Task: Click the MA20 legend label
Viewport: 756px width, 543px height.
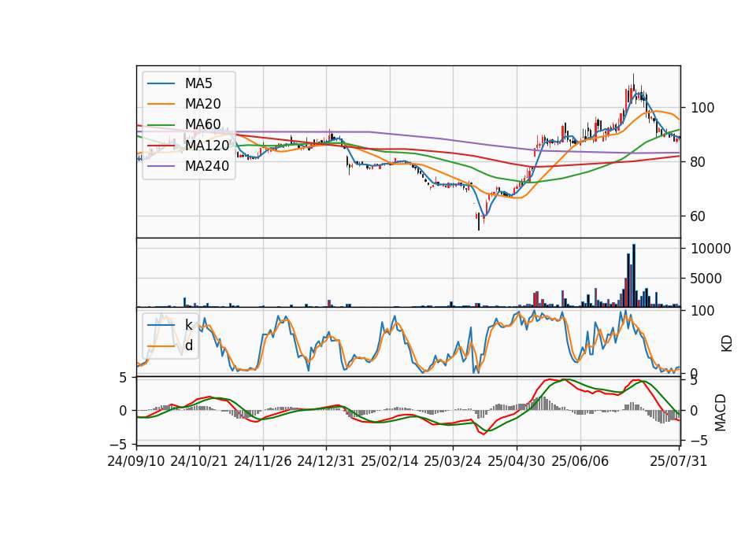Action: tap(202, 104)
